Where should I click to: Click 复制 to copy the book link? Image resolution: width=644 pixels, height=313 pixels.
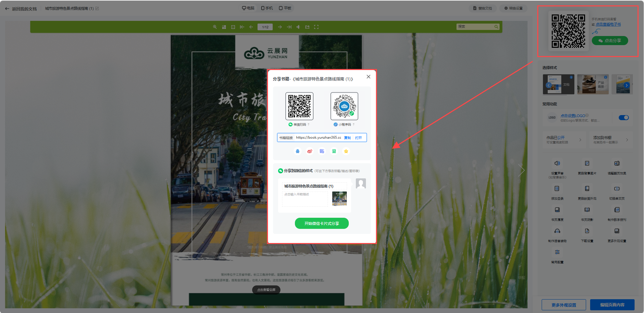(x=347, y=138)
